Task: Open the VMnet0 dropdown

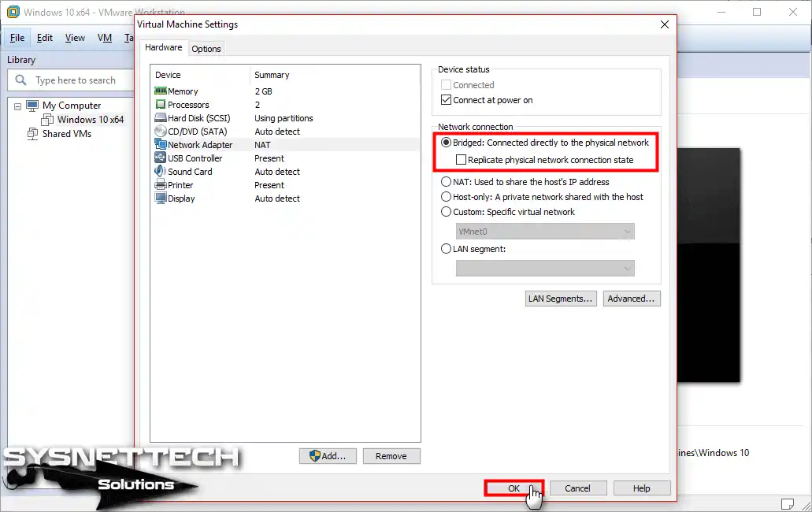Action: (x=545, y=232)
